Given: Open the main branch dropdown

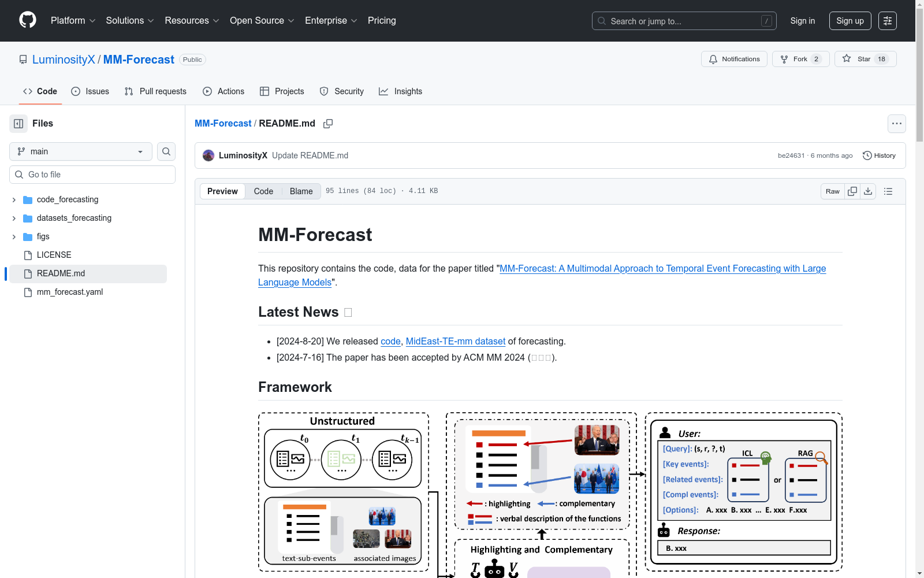Looking at the screenshot, I should 81,151.
